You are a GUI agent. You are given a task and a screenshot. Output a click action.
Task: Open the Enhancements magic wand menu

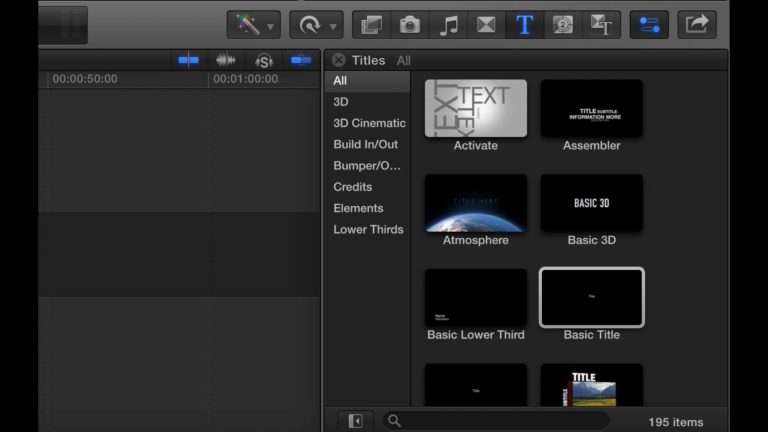pos(253,25)
